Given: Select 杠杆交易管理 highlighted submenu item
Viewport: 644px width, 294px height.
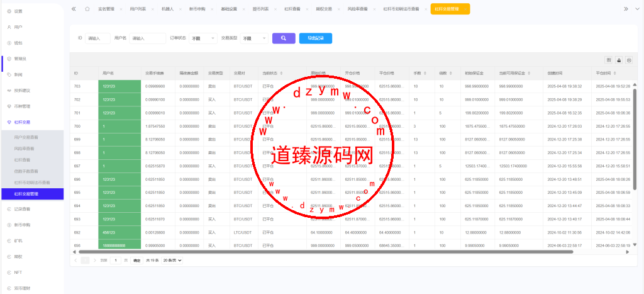Looking at the screenshot, I should coord(33,194).
